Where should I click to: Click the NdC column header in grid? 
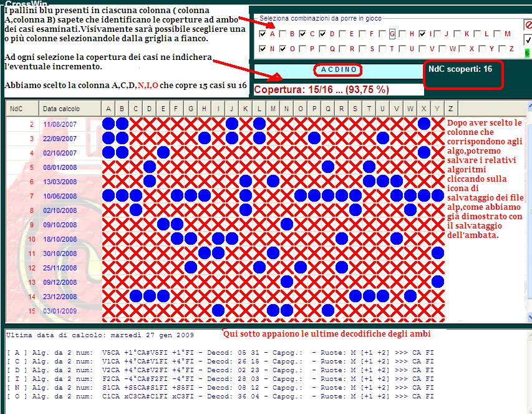click(22, 109)
